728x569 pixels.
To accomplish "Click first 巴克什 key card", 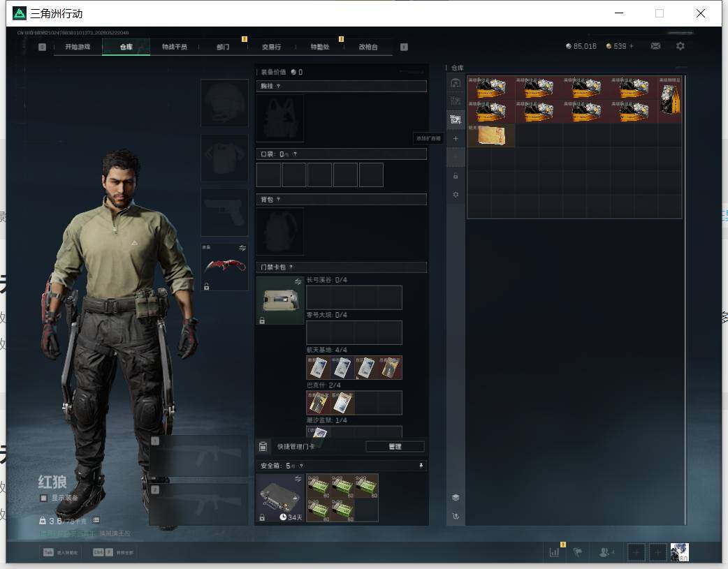I will coord(318,403).
